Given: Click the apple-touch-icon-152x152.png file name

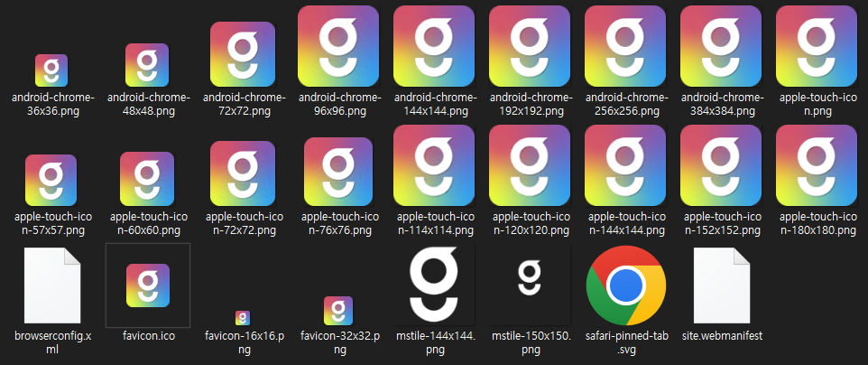Looking at the screenshot, I should (723, 223).
